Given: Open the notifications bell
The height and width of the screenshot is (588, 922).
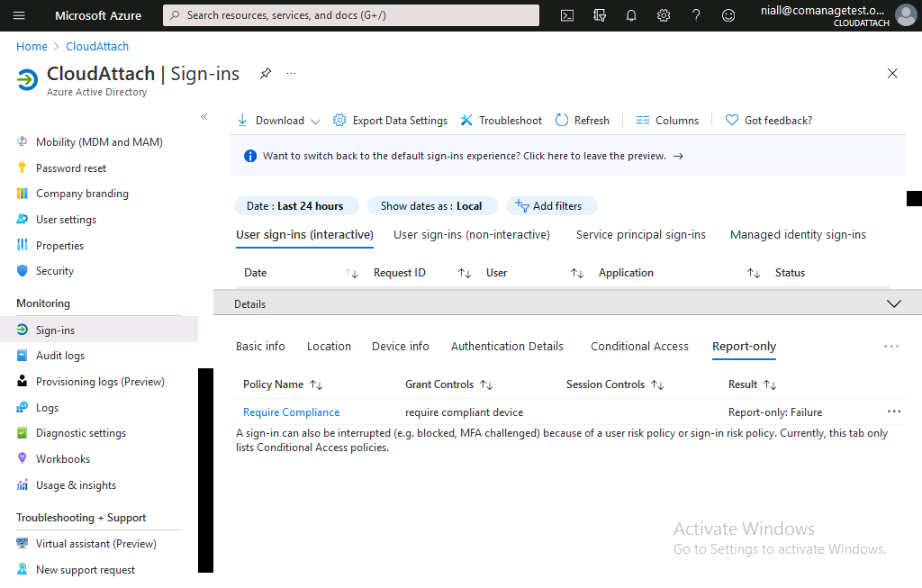Looking at the screenshot, I should coord(631,15).
